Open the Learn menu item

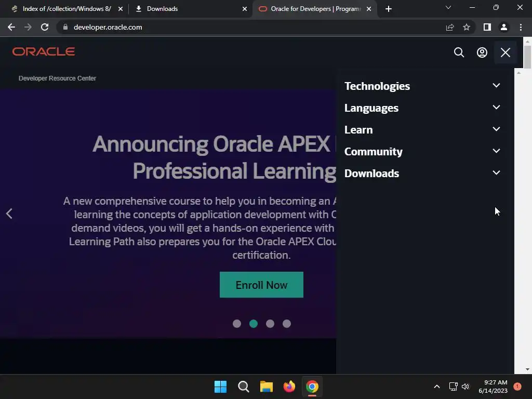pyautogui.click(x=358, y=129)
